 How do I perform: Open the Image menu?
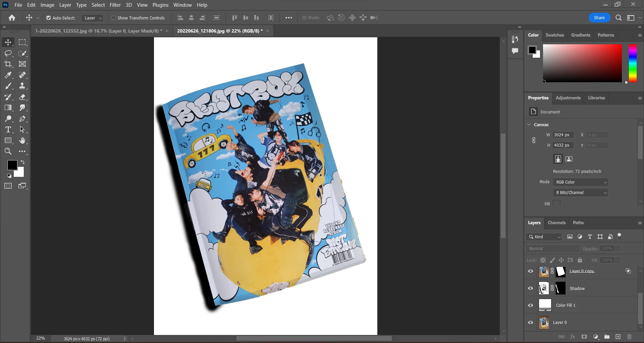coord(47,5)
